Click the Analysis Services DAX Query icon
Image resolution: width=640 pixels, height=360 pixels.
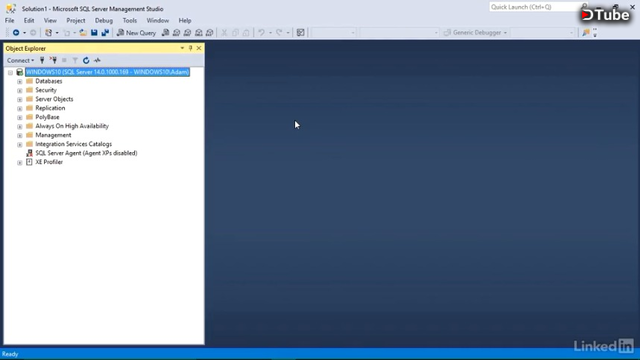coord(209,33)
